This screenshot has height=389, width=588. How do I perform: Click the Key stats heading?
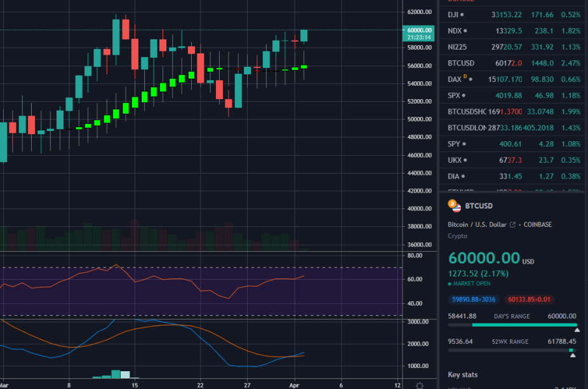463,375
